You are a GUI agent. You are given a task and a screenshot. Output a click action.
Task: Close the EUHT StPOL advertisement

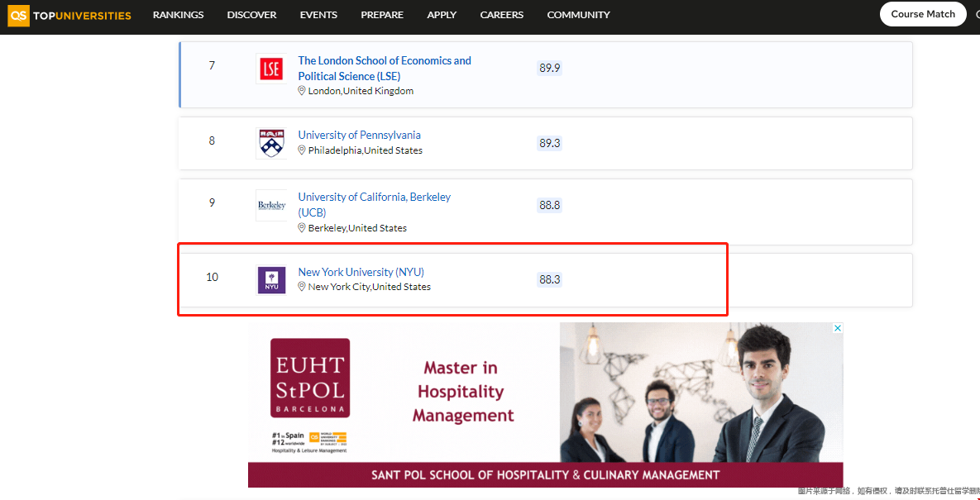[837, 328]
